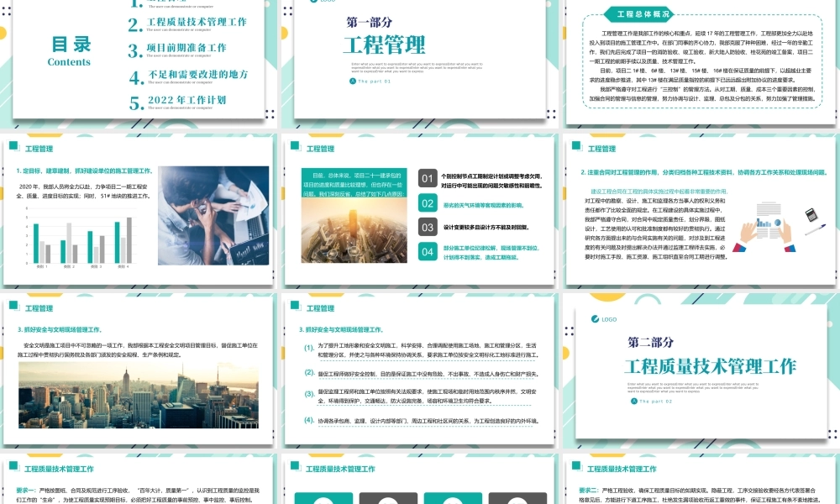Click the aerial city sunset photo

(x=354, y=230)
